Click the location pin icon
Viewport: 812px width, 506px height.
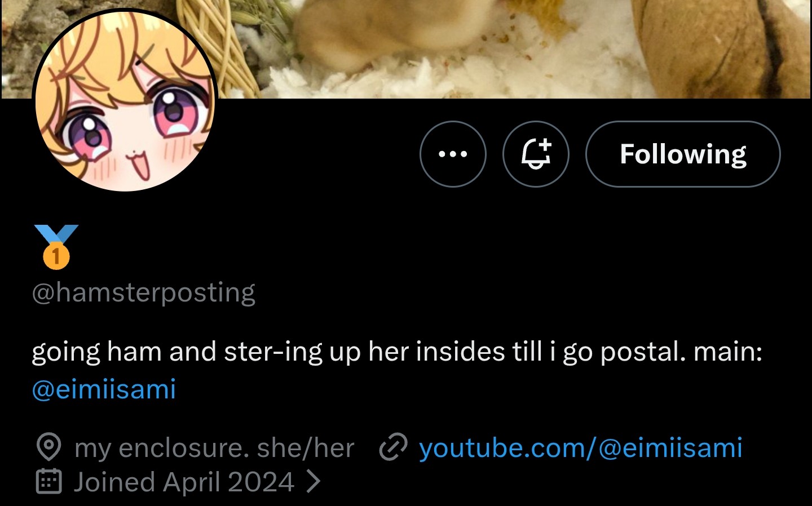tap(48, 447)
